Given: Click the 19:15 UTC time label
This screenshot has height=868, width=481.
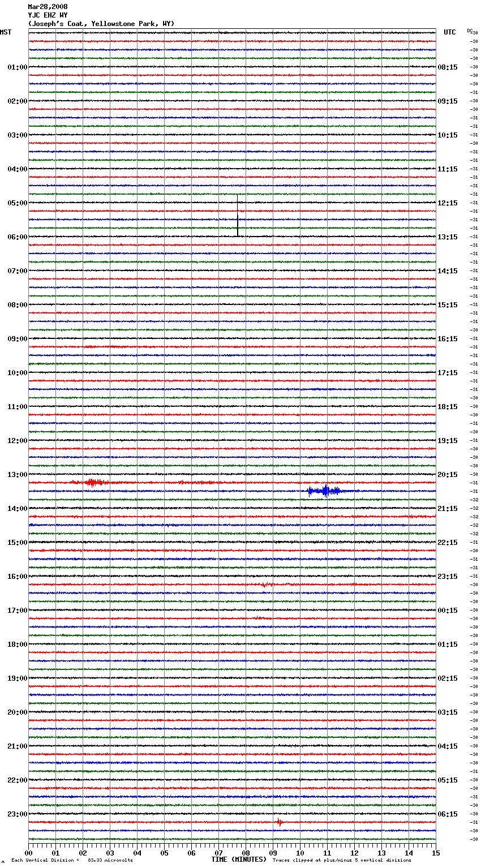Looking at the screenshot, I should (x=448, y=441).
